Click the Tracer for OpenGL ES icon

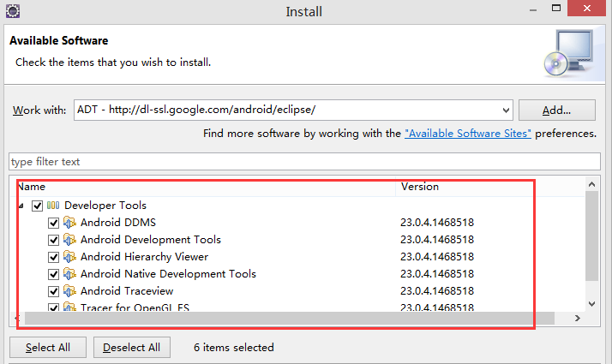pos(70,307)
